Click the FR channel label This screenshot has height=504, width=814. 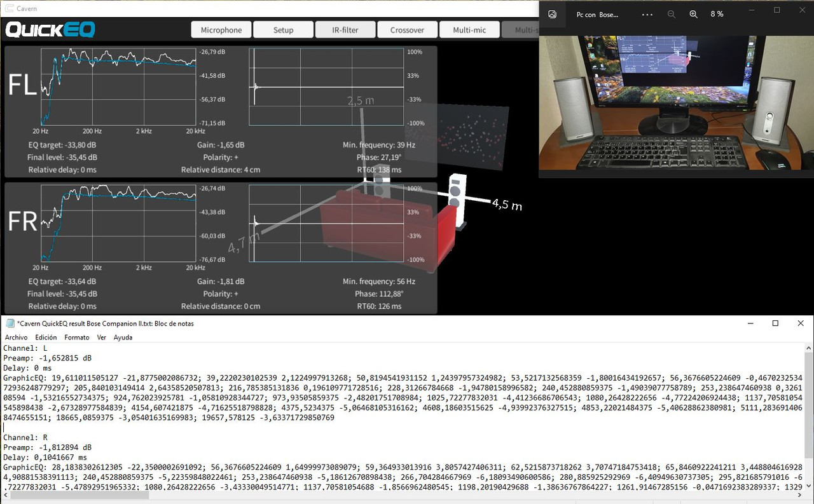[23, 222]
